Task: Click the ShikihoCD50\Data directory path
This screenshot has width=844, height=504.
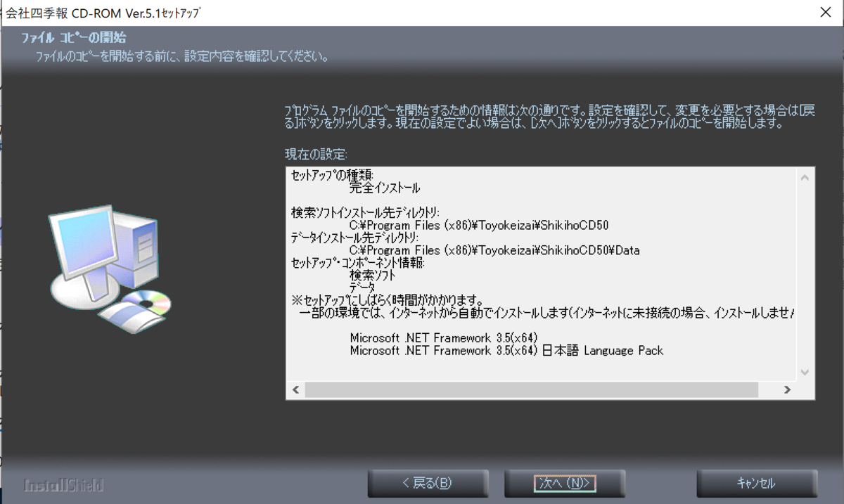Action: pyautogui.click(x=494, y=251)
